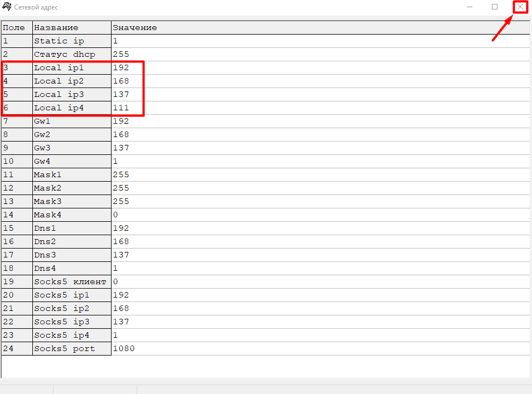Screen dimensions: 532x394
Task: Select the Local ip2 name cell
Action: 72,81
